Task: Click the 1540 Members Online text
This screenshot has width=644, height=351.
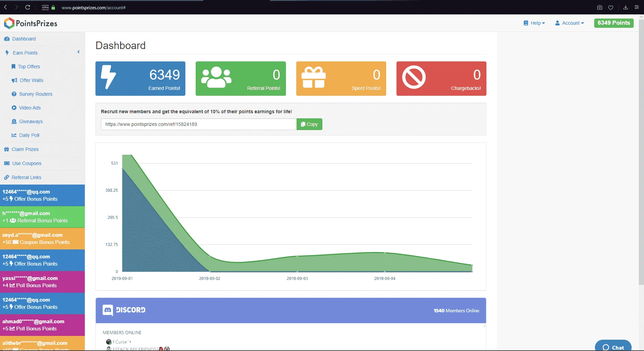Action: (456, 311)
